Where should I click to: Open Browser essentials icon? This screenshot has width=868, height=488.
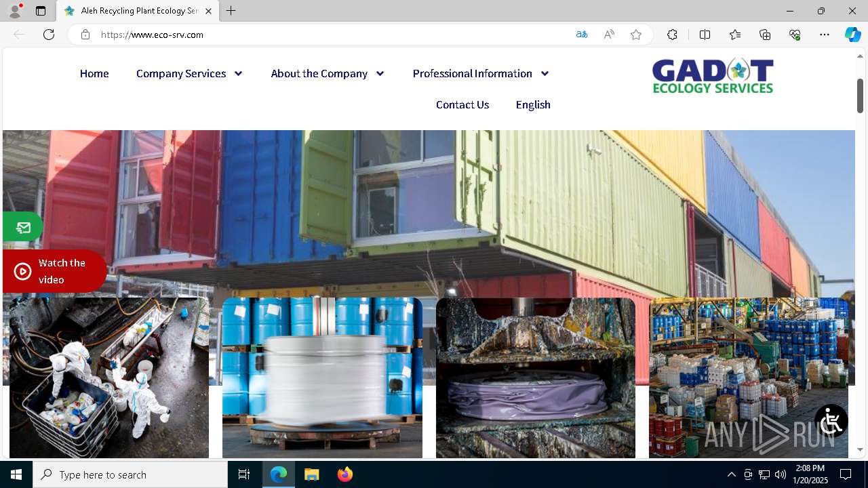click(x=795, y=35)
